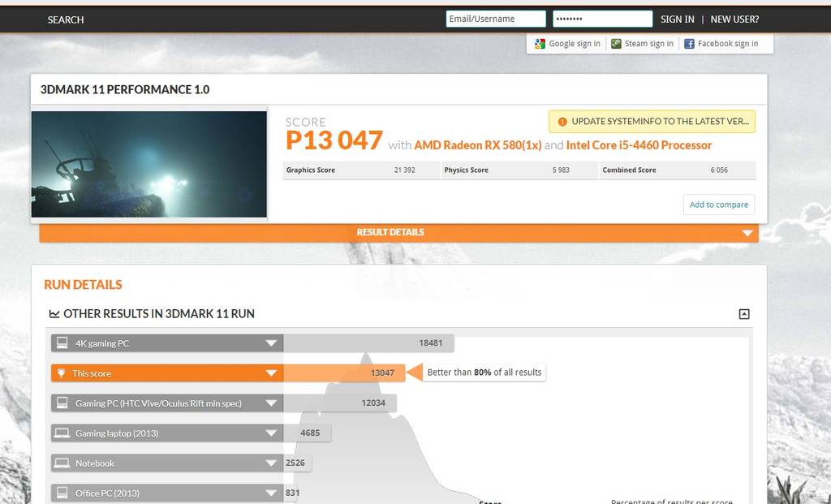Click the SIGN IN button
Screen dimensions: 831x504
(678, 19)
